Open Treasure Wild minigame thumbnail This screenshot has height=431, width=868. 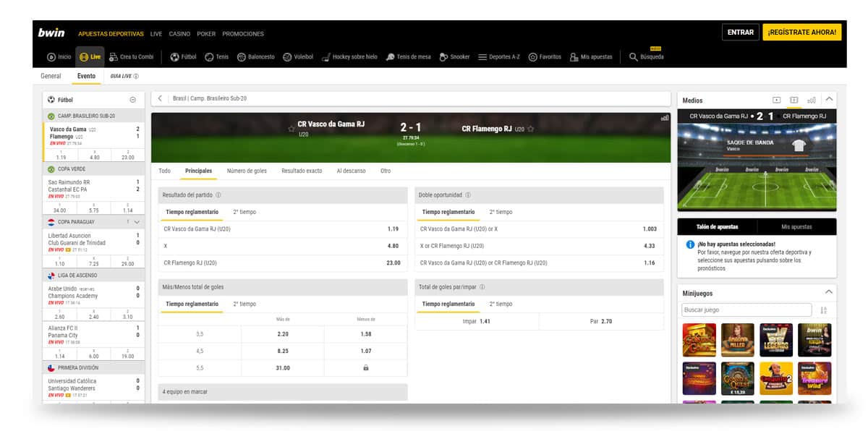[814, 378]
